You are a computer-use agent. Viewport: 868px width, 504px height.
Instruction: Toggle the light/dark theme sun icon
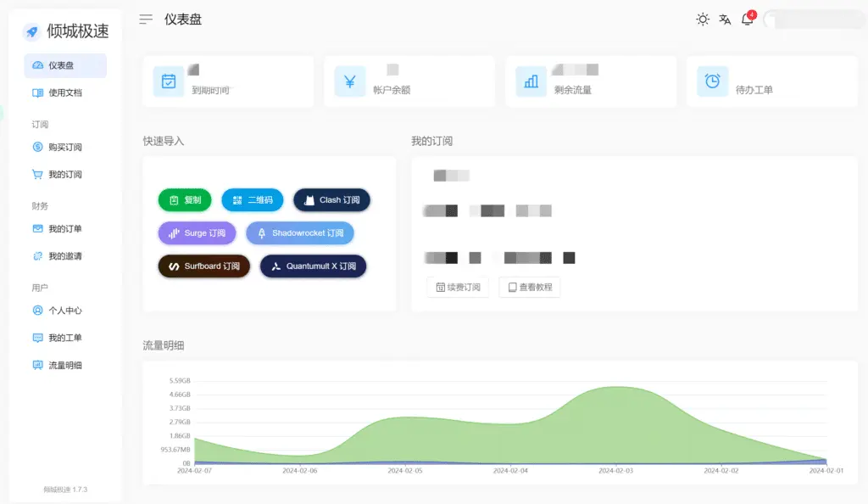click(703, 20)
